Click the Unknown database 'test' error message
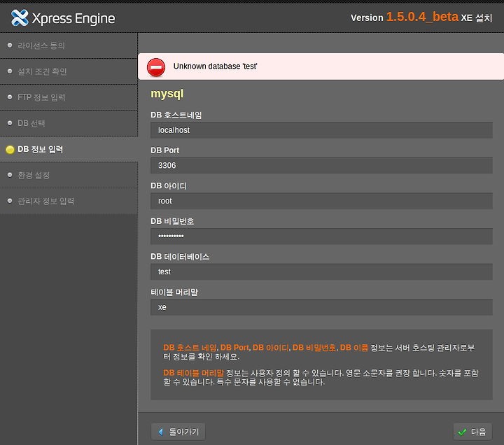 pos(215,66)
